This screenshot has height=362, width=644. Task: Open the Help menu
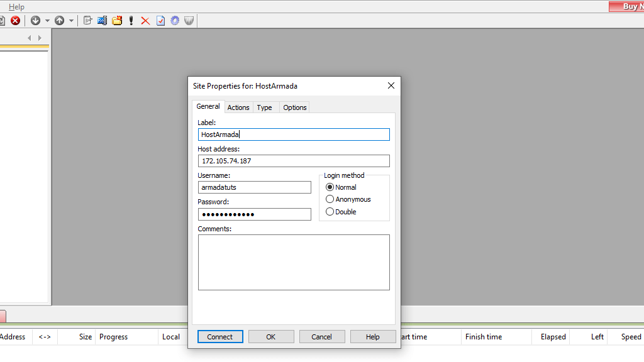click(16, 7)
